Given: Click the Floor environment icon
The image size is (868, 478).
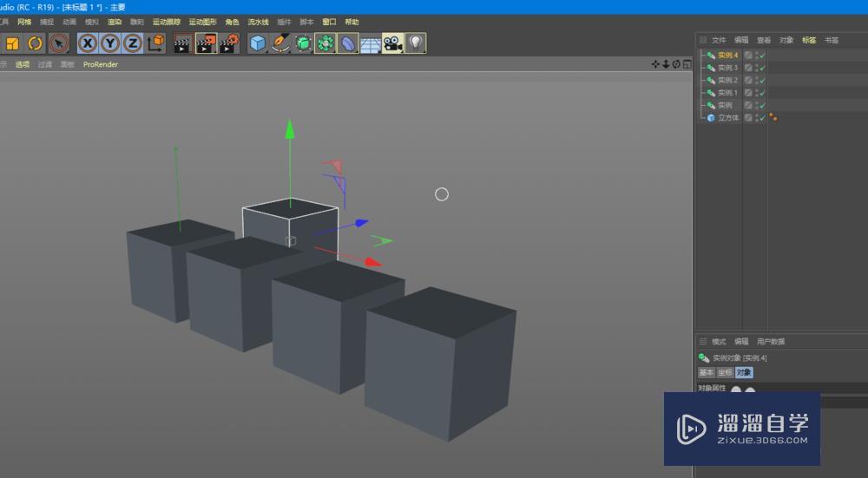Looking at the screenshot, I should [x=371, y=43].
